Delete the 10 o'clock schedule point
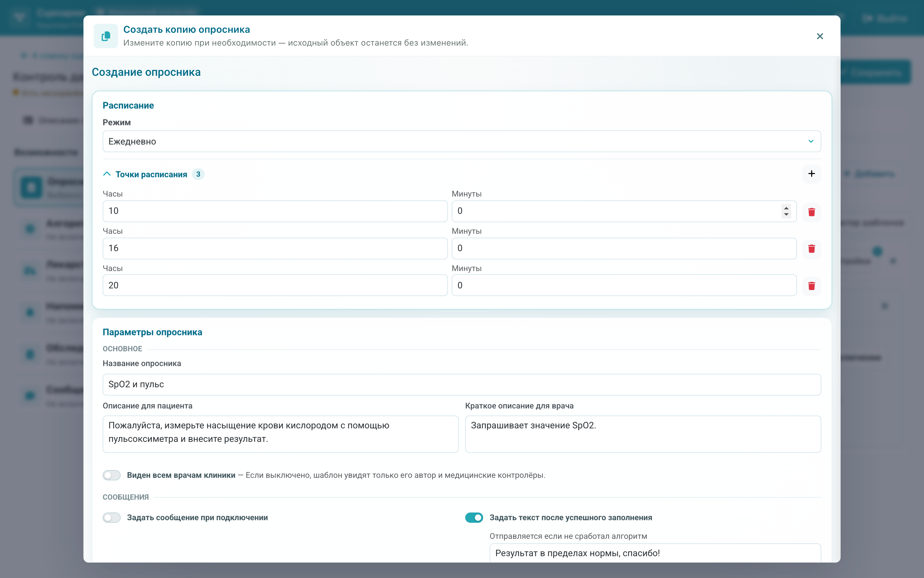 pos(811,212)
